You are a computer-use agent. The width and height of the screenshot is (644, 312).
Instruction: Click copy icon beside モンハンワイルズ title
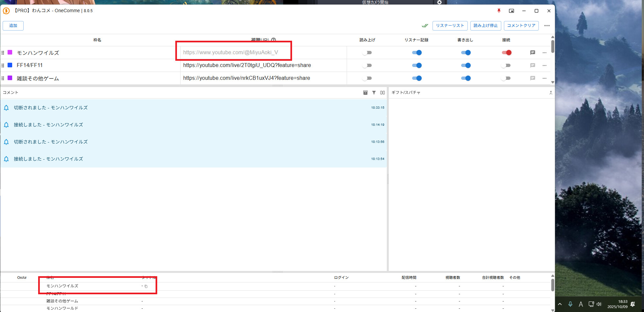tap(146, 286)
